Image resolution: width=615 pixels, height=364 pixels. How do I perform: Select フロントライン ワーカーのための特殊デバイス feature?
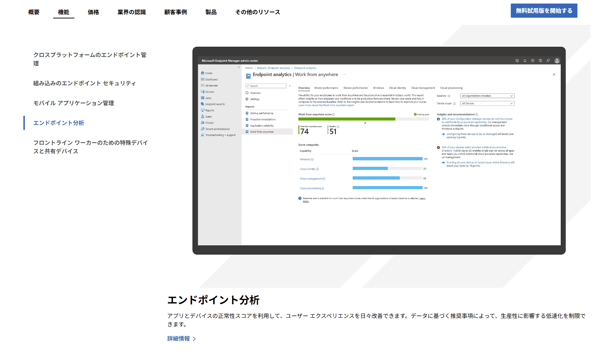91,147
